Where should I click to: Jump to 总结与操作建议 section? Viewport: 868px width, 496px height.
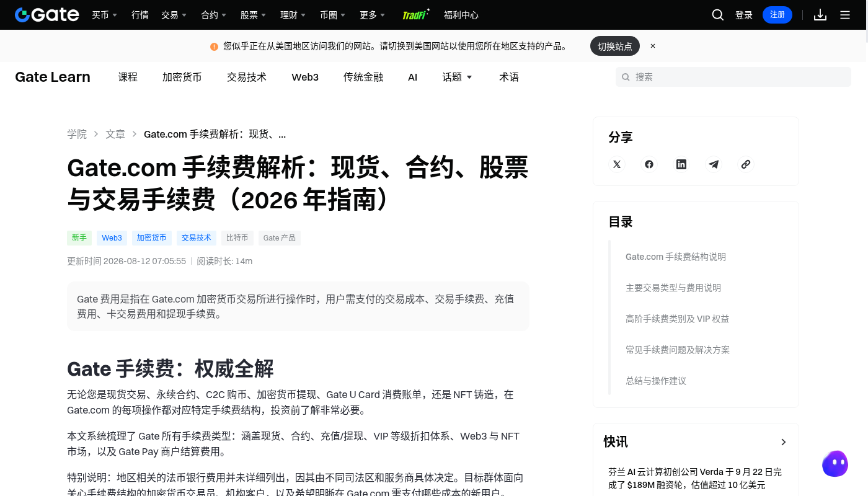656,381
